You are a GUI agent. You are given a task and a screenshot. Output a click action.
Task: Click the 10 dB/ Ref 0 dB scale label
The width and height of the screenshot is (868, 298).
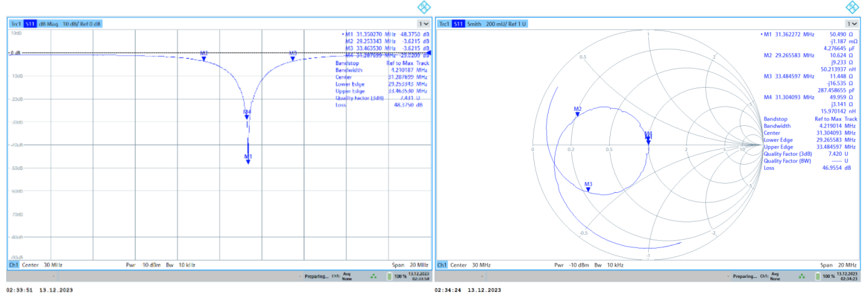[82, 24]
